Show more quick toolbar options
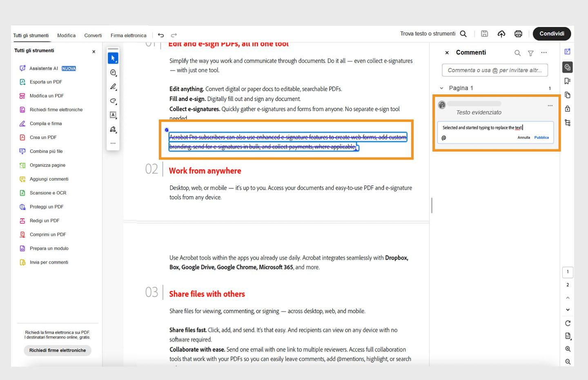The image size is (588, 380). (x=113, y=143)
